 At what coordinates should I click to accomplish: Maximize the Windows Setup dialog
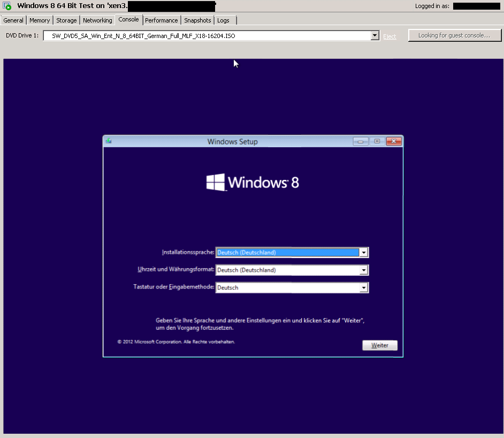click(377, 141)
